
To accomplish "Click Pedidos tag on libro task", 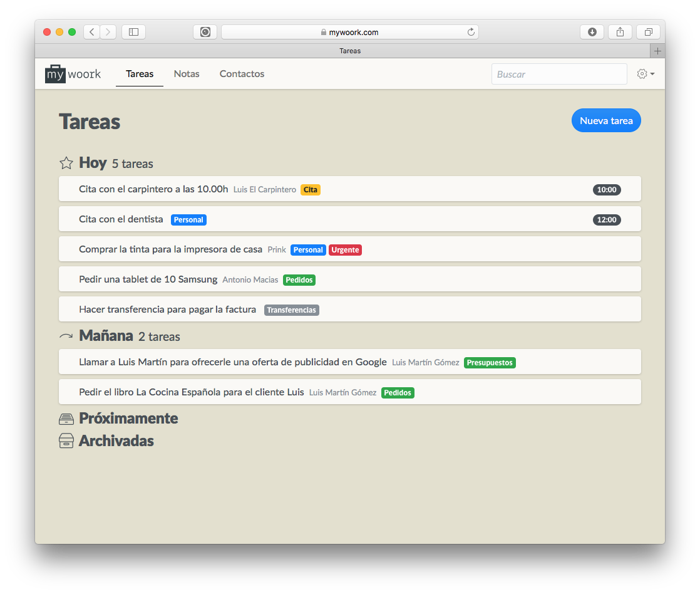I will coord(398,393).
